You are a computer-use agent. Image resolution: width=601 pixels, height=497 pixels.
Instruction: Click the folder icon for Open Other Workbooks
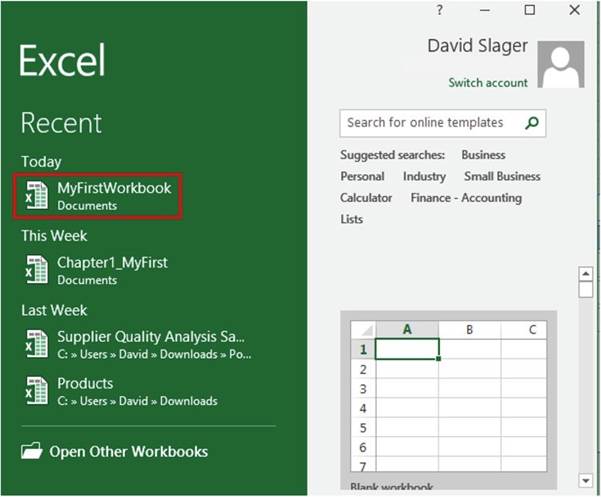coord(32,451)
